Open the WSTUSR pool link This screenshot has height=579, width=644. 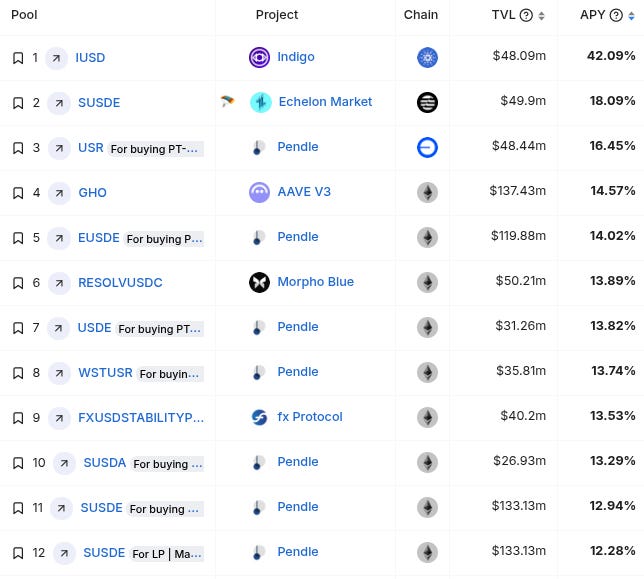[x=106, y=372]
